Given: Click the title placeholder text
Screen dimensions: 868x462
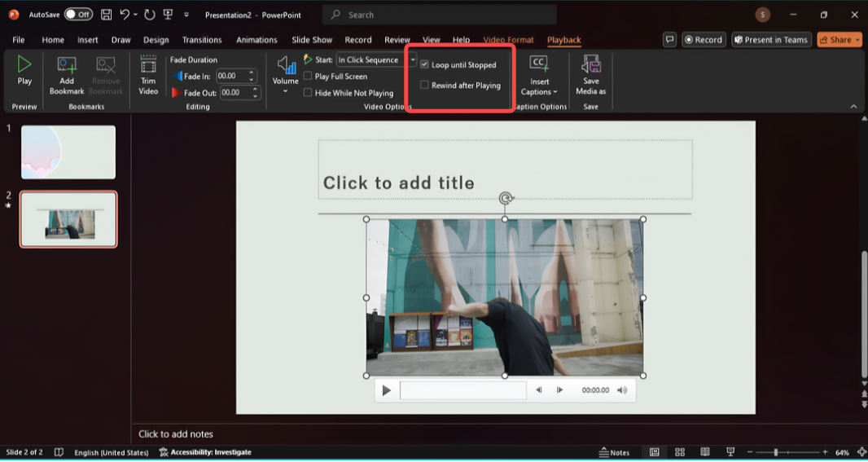Looking at the screenshot, I should [398, 183].
